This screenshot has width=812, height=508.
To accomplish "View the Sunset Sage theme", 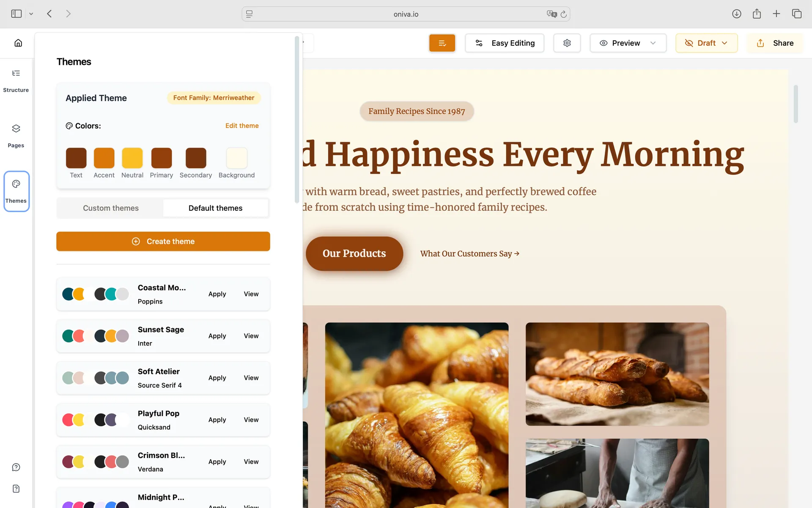I will click(251, 336).
